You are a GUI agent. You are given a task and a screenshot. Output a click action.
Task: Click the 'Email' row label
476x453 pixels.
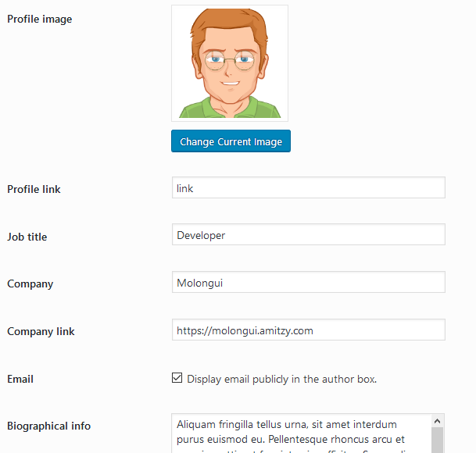[20, 379]
